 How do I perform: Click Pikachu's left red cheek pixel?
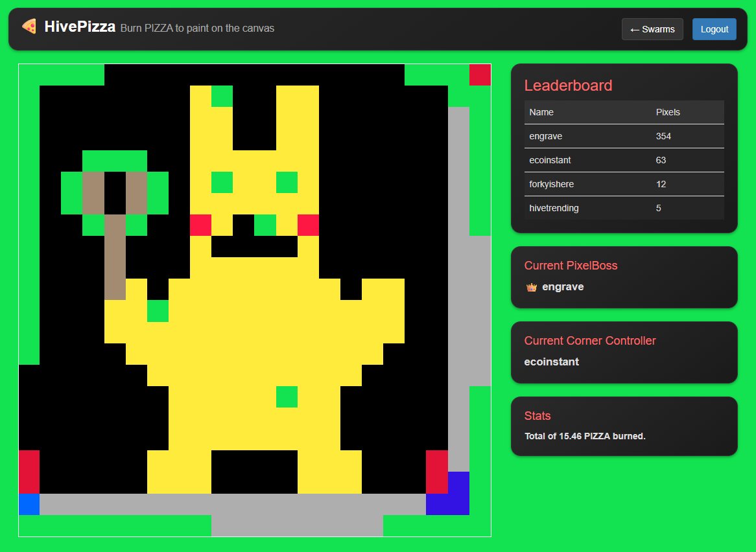[x=200, y=225]
